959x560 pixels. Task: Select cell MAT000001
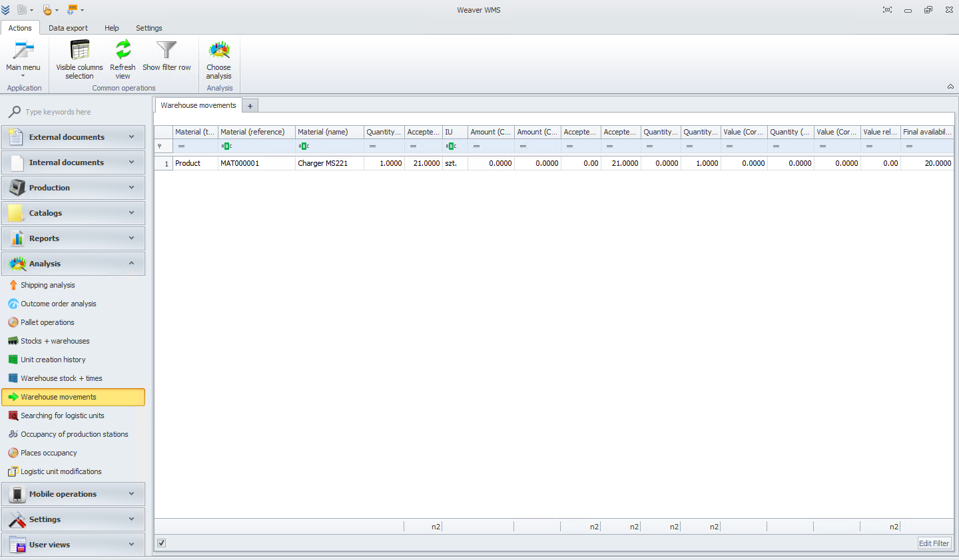point(256,163)
